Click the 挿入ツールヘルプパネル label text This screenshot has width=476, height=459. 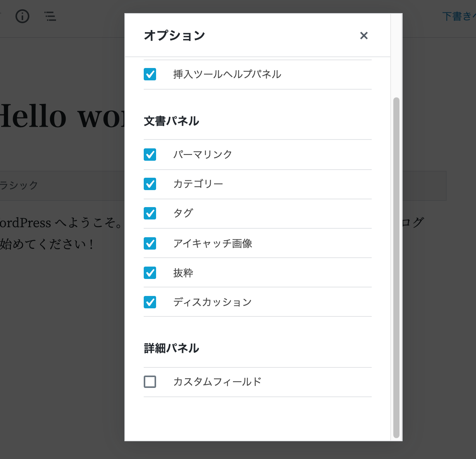click(227, 74)
